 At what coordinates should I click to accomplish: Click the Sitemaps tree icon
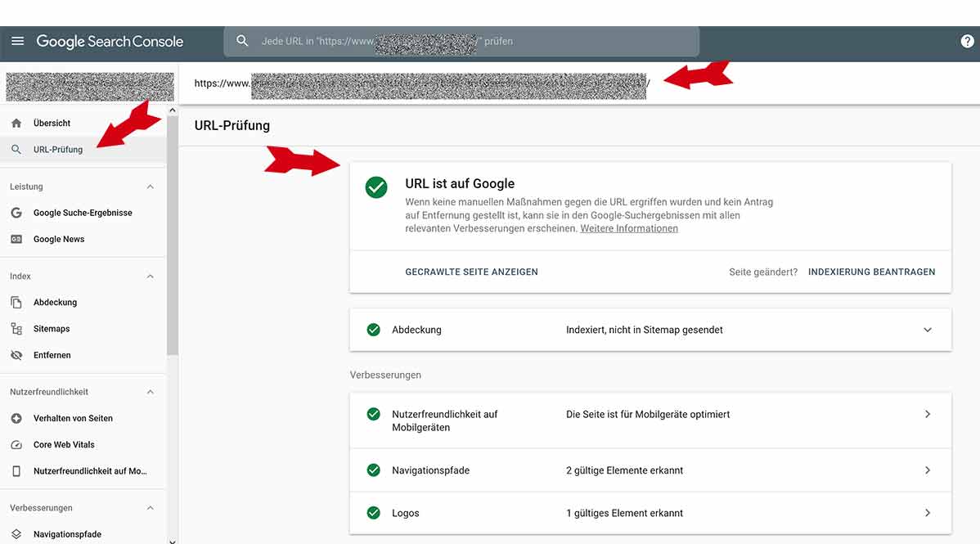click(x=16, y=328)
